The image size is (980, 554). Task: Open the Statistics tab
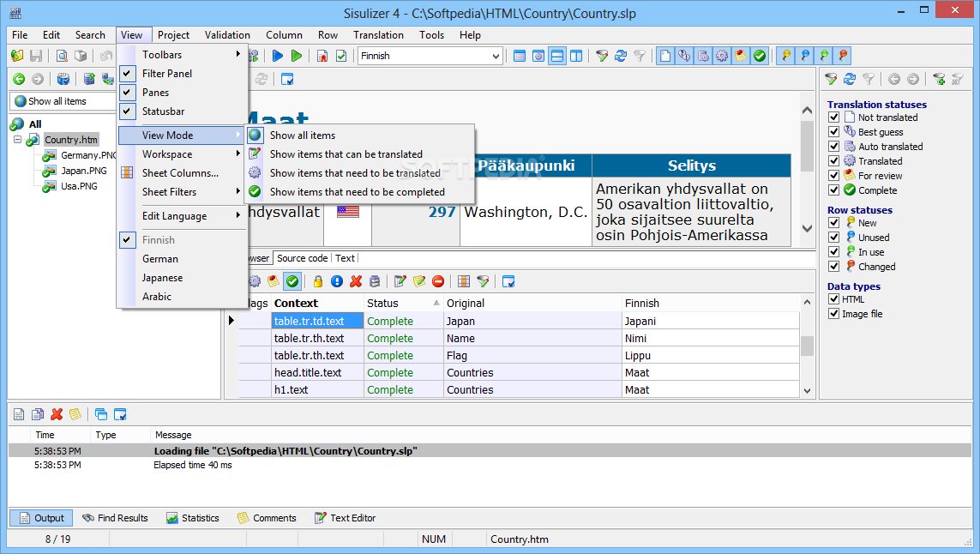point(193,518)
